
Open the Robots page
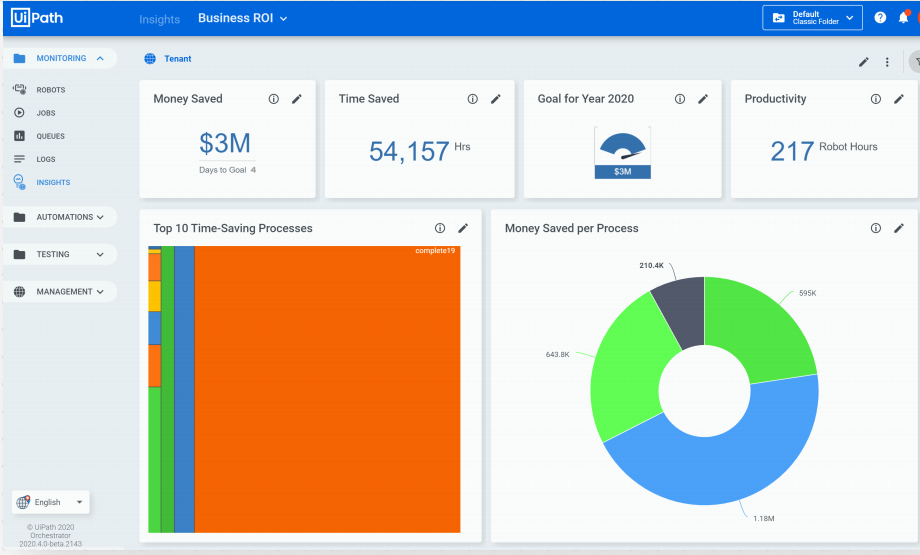tap(50, 90)
